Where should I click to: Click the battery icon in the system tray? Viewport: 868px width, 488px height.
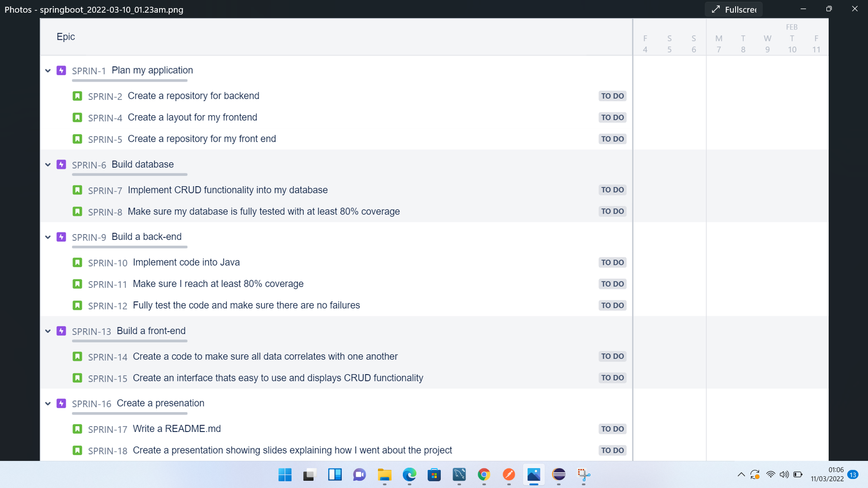pos(797,474)
